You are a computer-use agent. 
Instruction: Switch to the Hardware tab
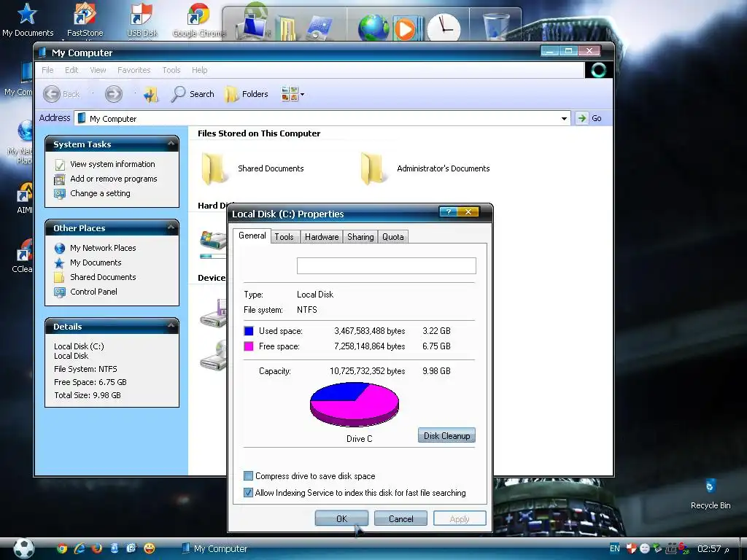click(322, 237)
